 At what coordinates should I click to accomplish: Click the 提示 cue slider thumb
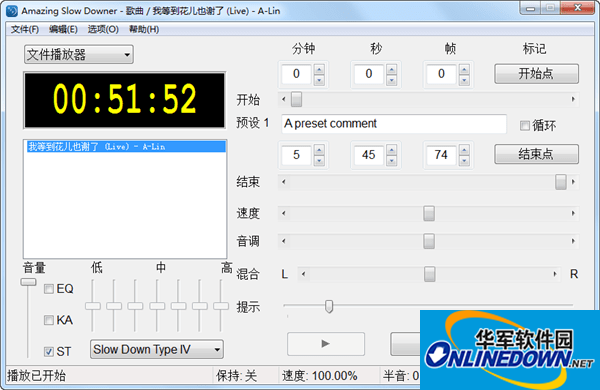tap(329, 306)
